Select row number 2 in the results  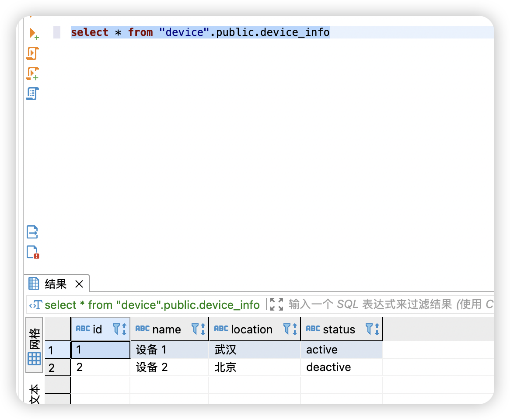[57, 367]
